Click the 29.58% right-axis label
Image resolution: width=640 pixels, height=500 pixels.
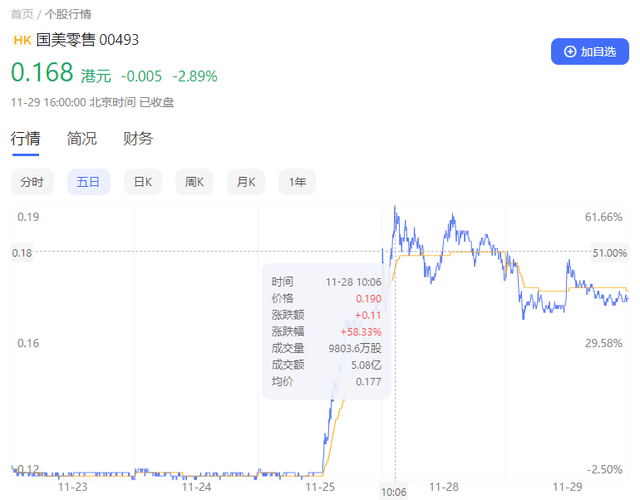point(604,343)
